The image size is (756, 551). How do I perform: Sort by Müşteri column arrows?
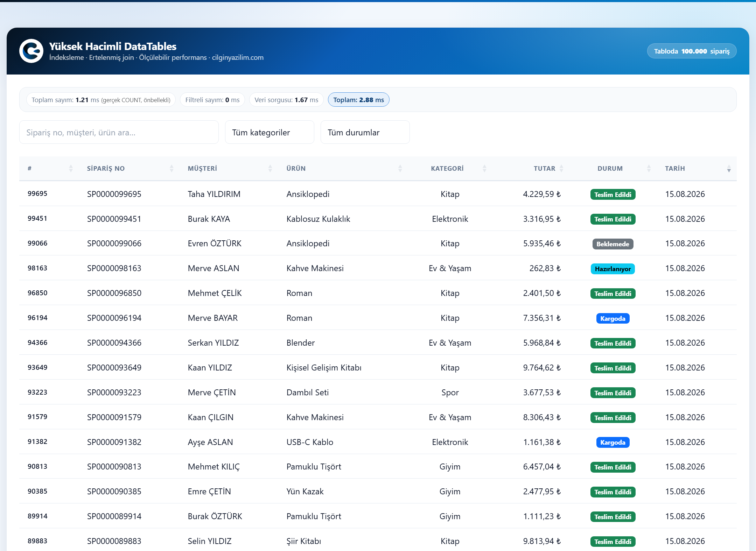(270, 169)
